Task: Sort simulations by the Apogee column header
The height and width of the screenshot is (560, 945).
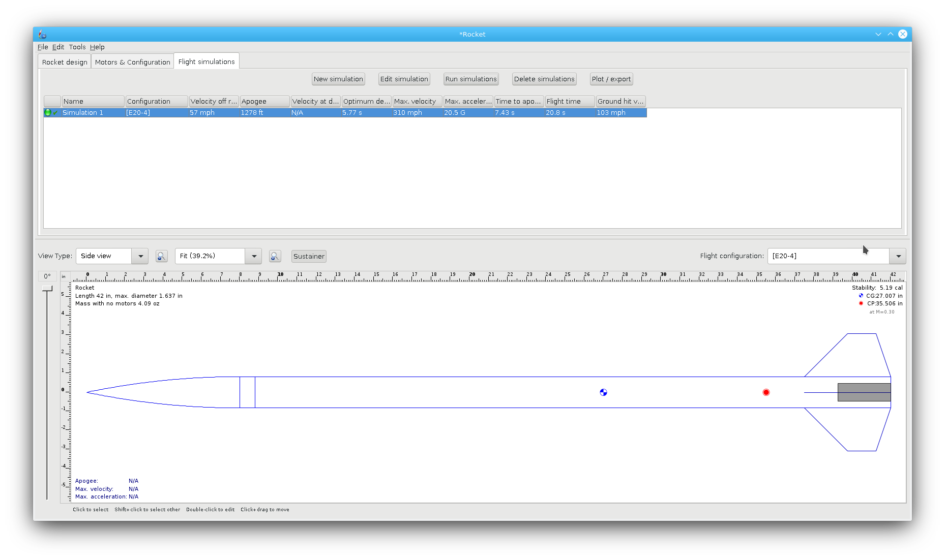Action: point(264,101)
